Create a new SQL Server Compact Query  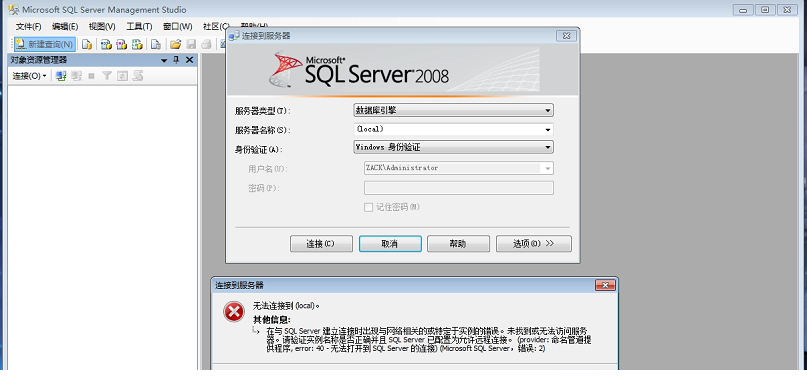point(155,44)
